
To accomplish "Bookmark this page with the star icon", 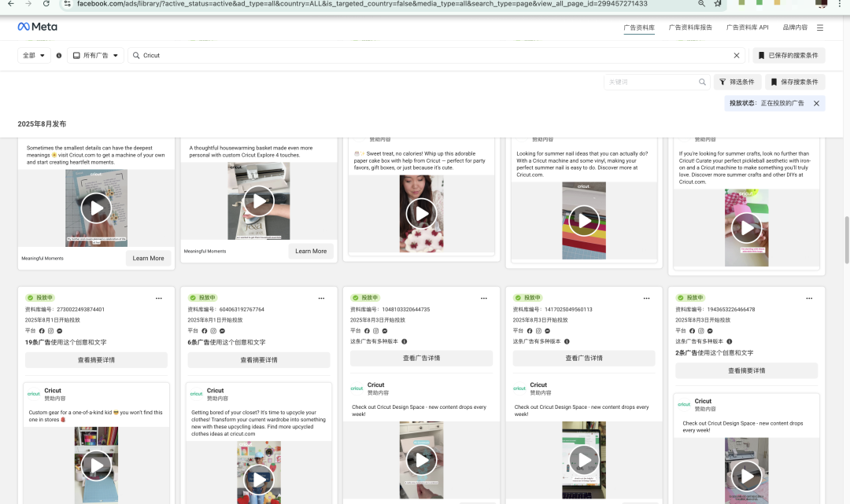I will click(718, 4).
